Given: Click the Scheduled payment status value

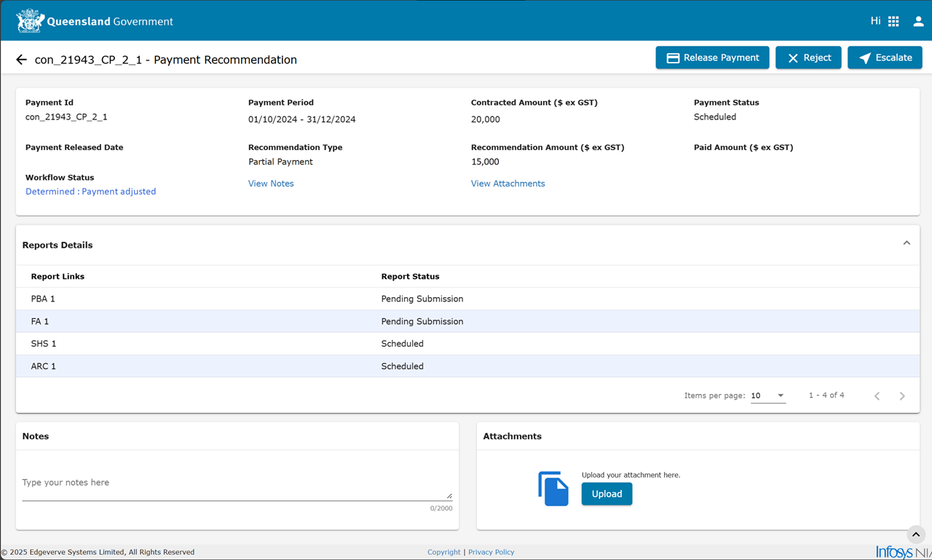Looking at the screenshot, I should (x=715, y=117).
